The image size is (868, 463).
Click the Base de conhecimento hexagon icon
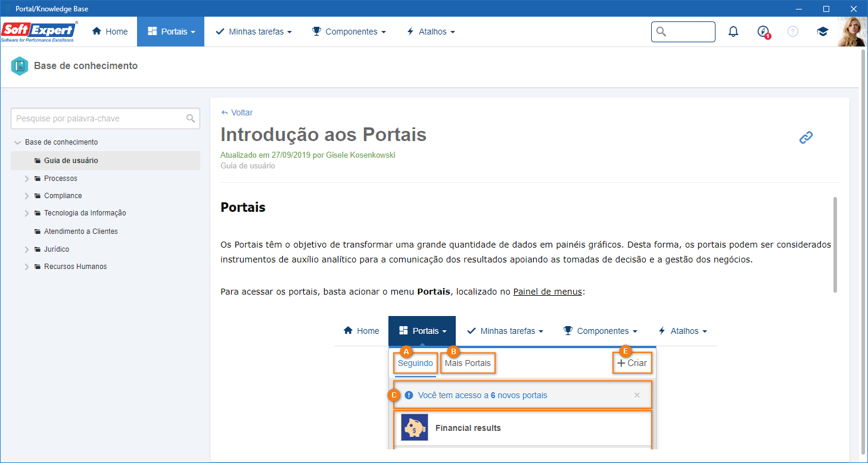(x=20, y=66)
